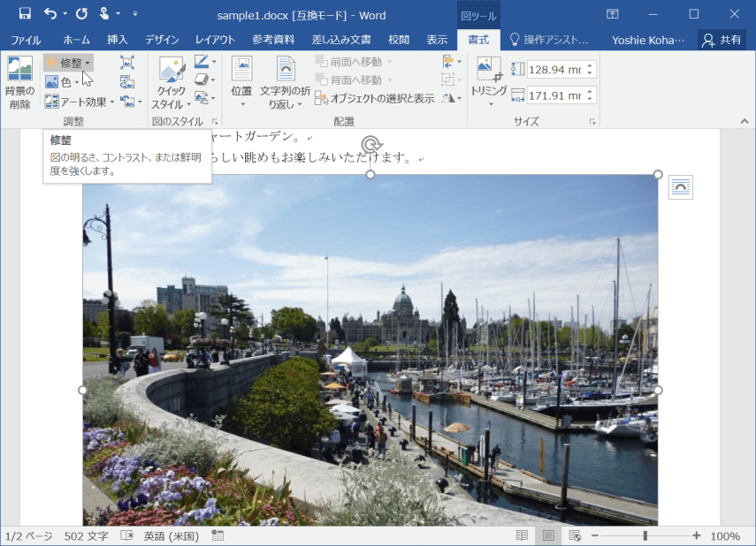The image size is (756, 546).
Task: Open Ribbon Display Options button
Action: (x=613, y=14)
